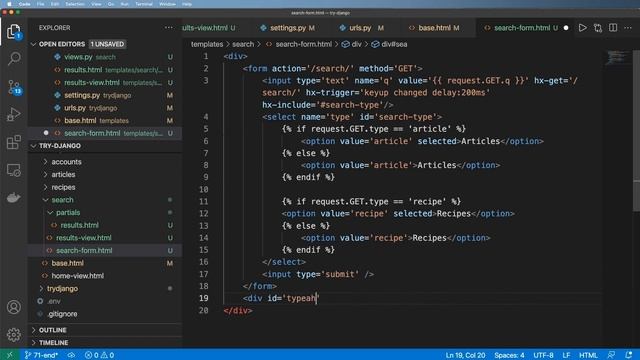This screenshot has height=360, width=640.
Task: Open results.html under partials folder
Action: coord(105,225)
